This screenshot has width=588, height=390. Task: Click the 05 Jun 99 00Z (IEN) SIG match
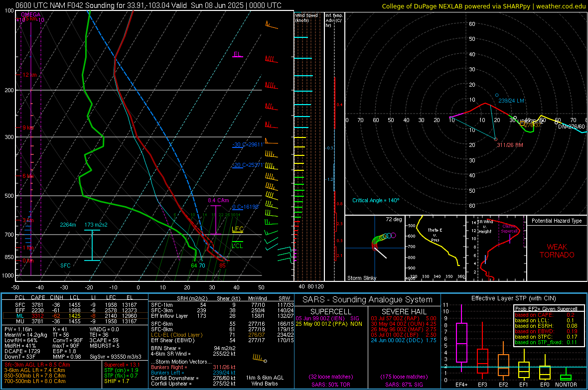click(327, 318)
